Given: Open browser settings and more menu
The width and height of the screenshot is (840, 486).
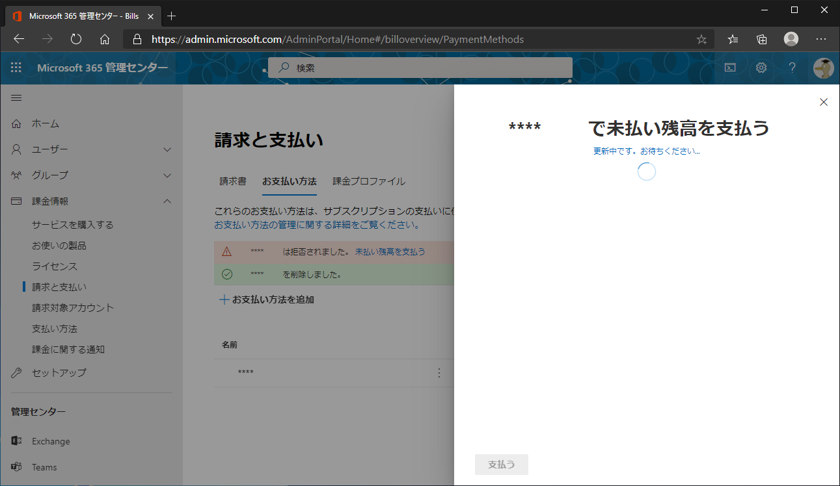Looking at the screenshot, I should tap(821, 39).
